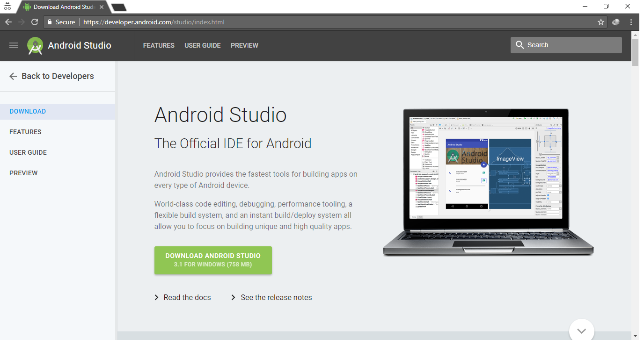The width and height of the screenshot is (644, 344).
Task: Click the extension icon beside the bookmark star
Action: [x=615, y=21]
